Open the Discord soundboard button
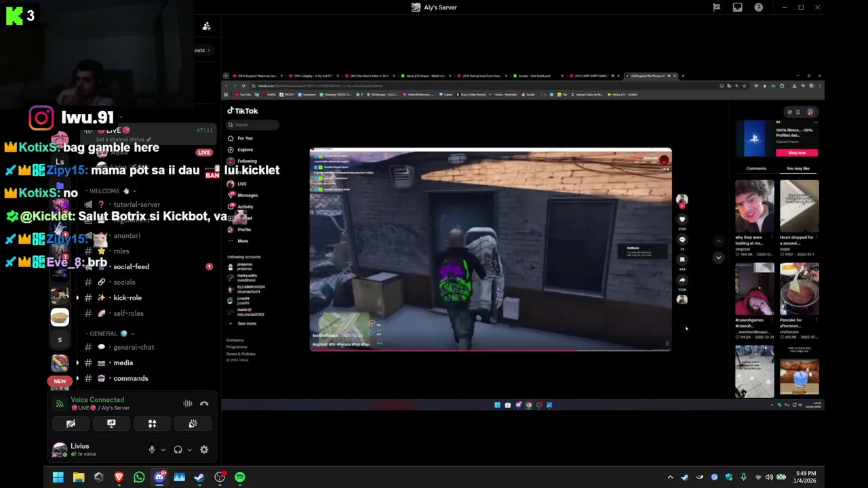This screenshot has width=868, height=488. [x=193, y=424]
